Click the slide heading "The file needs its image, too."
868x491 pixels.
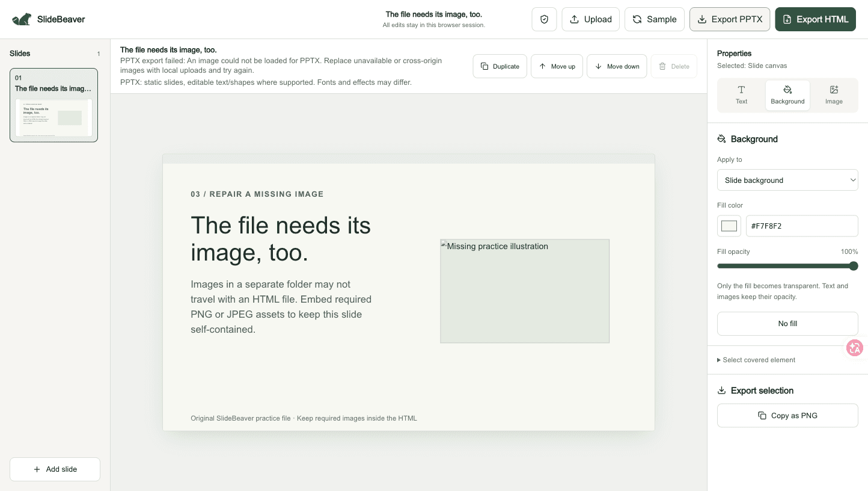click(x=281, y=239)
